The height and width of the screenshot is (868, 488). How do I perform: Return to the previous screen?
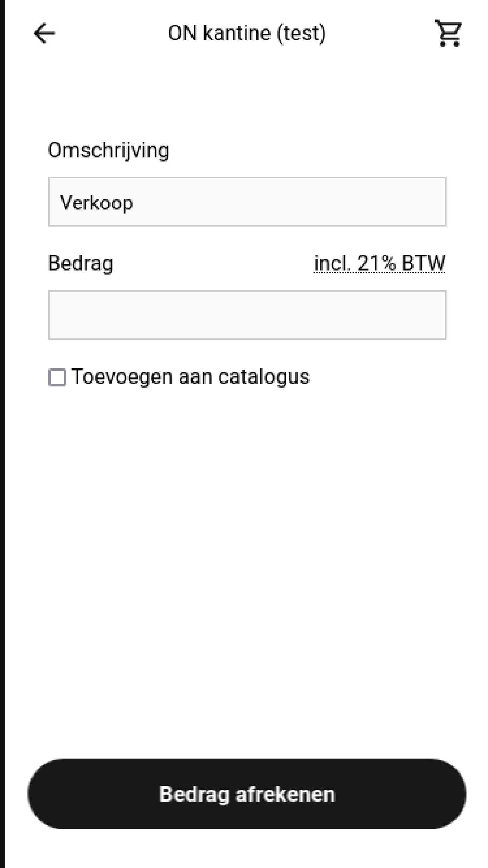pyautogui.click(x=44, y=33)
